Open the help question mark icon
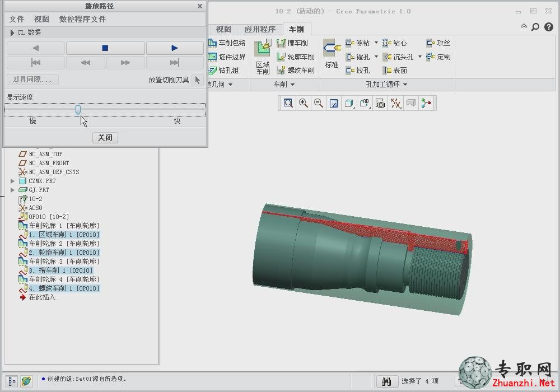560x392 pixels. pyautogui.click(x=549, y=27)
